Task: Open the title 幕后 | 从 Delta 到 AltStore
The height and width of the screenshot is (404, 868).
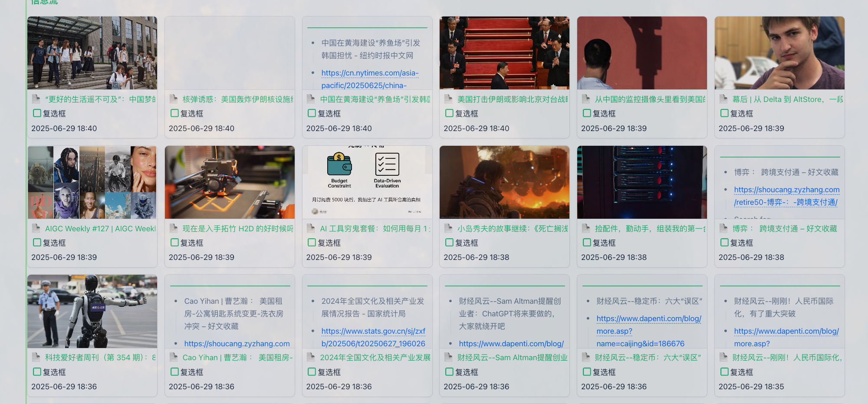Action: tap(788, 99)
